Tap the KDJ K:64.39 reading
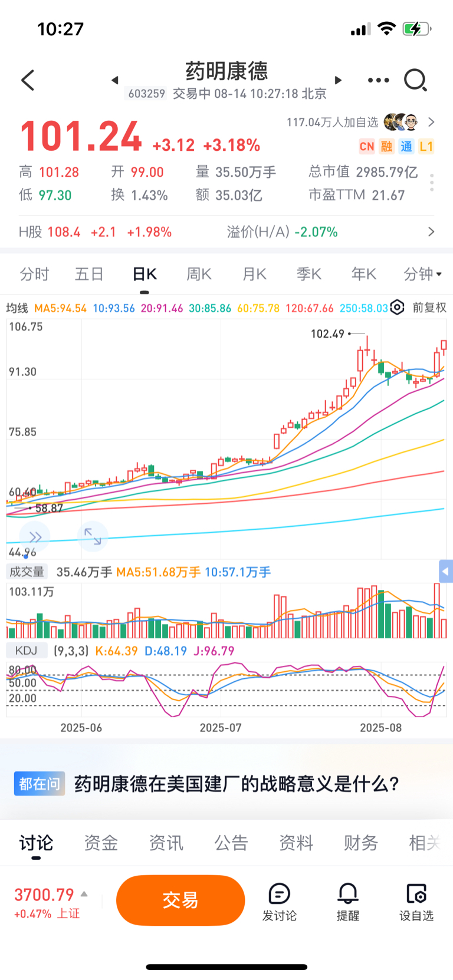 point(116,651)
